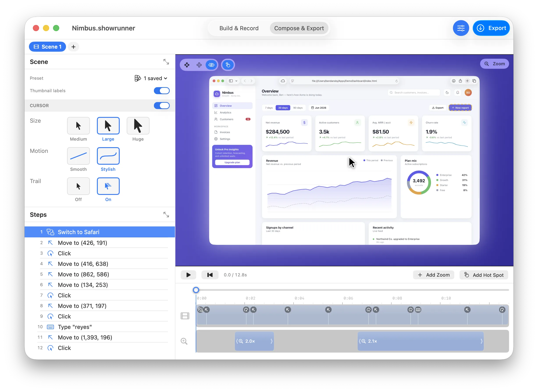Viewport: 538px width, 392px height.
Task: Select the Medium cursor size icon
Action: pos(78,125)
